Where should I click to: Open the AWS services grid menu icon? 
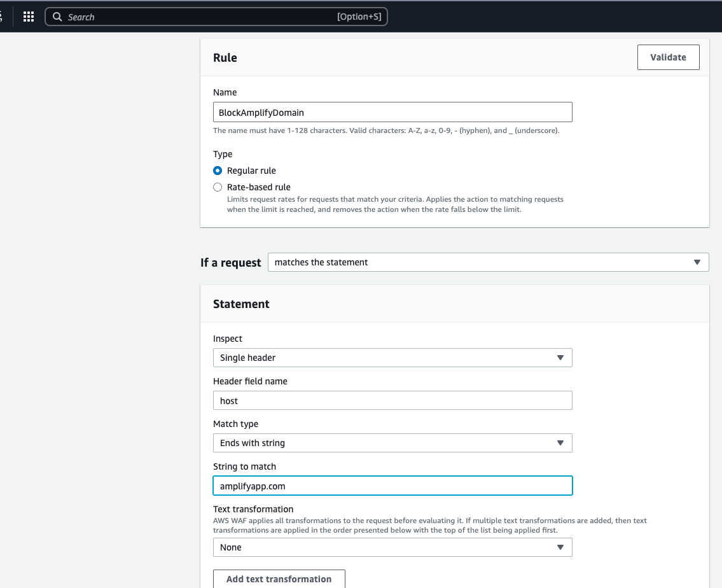pos(29,17)
